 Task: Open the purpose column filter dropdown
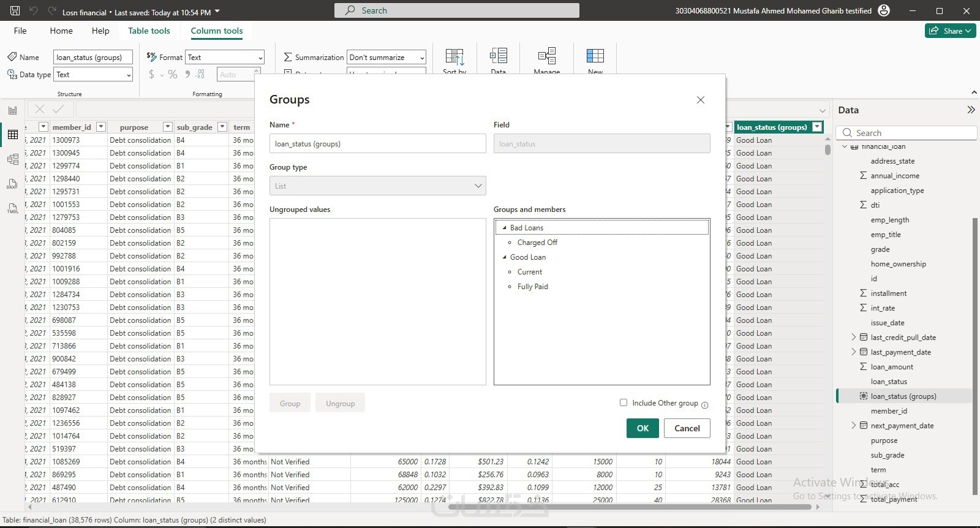(x=167, y=127)
